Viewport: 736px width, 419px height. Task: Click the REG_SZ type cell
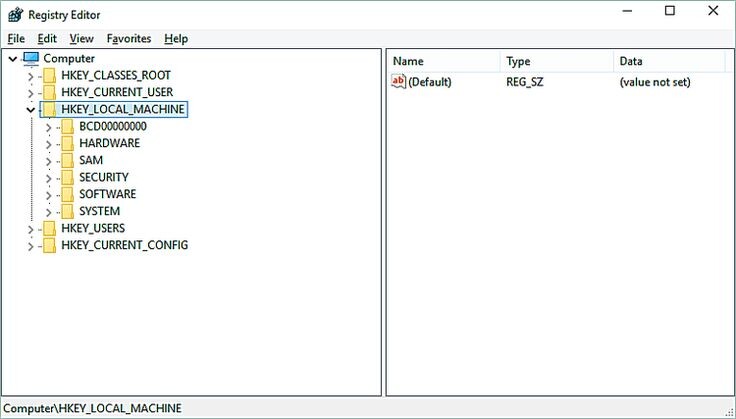(x=525, y=82)
